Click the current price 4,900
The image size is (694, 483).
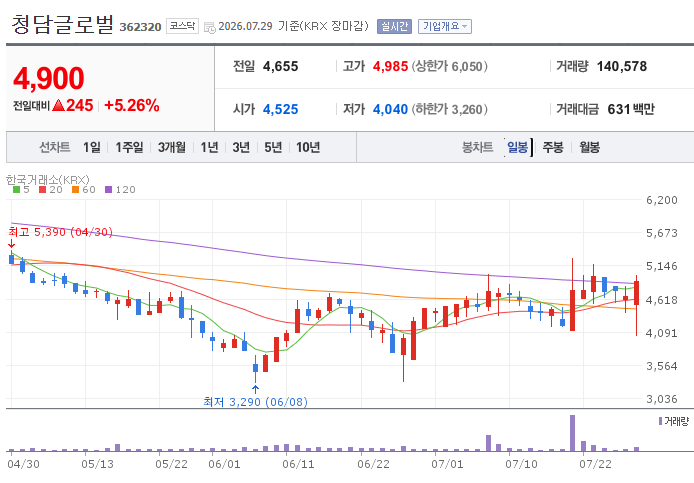pos(49,78)
